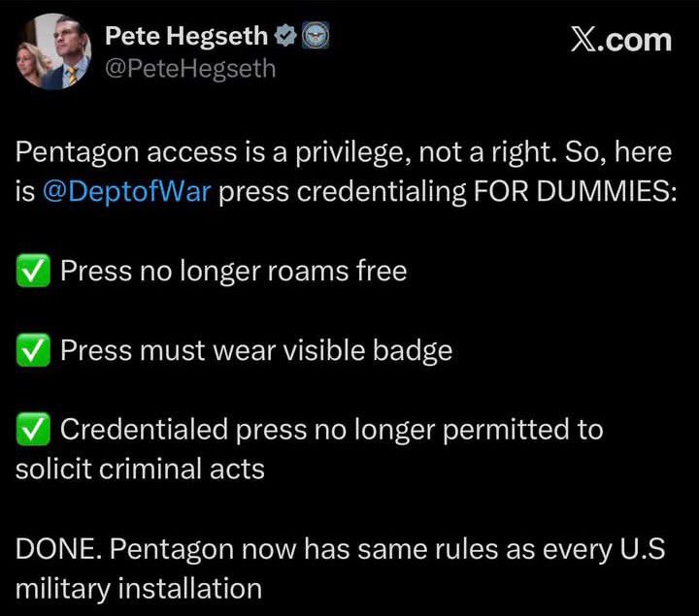
Task: Click the display name Pete Hegseth
Action: [185, 37]
